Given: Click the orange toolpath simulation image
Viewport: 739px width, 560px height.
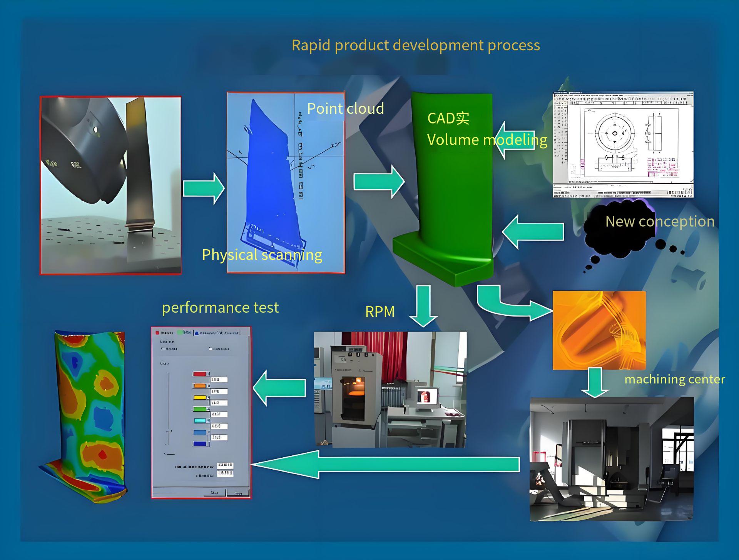Looking at the screenshot, I should pyautogui.click(x=599, y=330).
